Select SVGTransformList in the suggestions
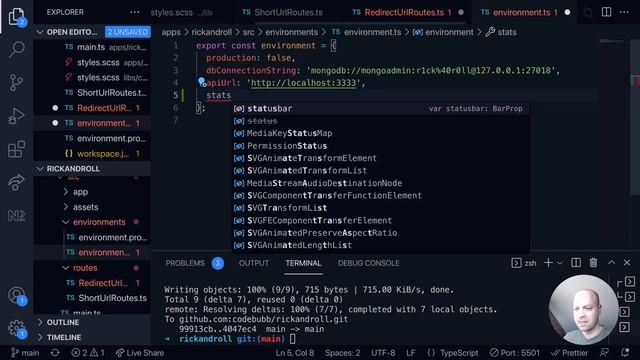Image resolution: width=640 pixels, height=360 pixels. pyautogui.click(x=381, y=208)
